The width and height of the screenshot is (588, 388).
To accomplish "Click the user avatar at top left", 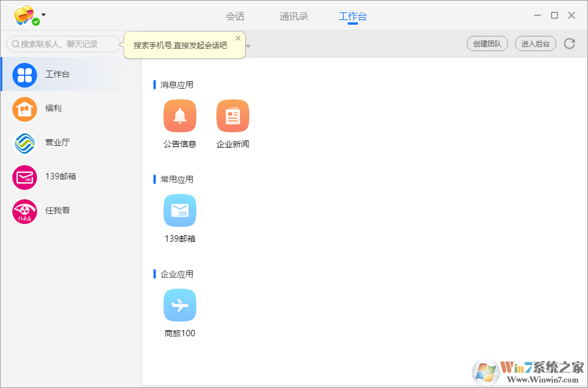I will pos(25,15).
